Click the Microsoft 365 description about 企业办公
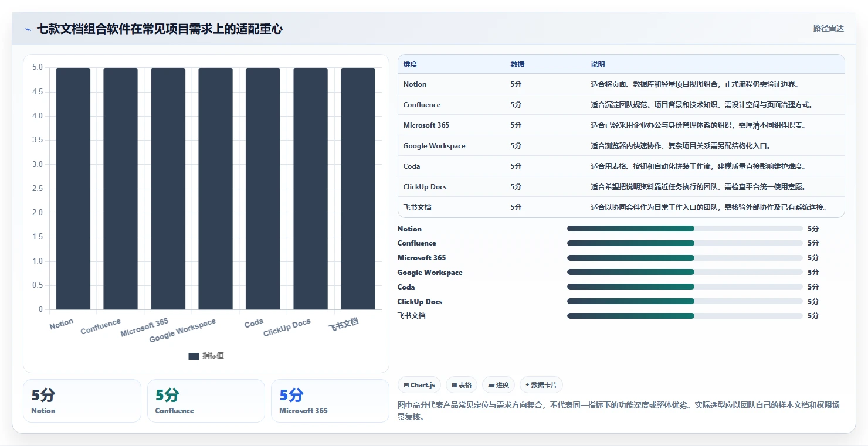The image size is (868, 446). click(698, 125)
